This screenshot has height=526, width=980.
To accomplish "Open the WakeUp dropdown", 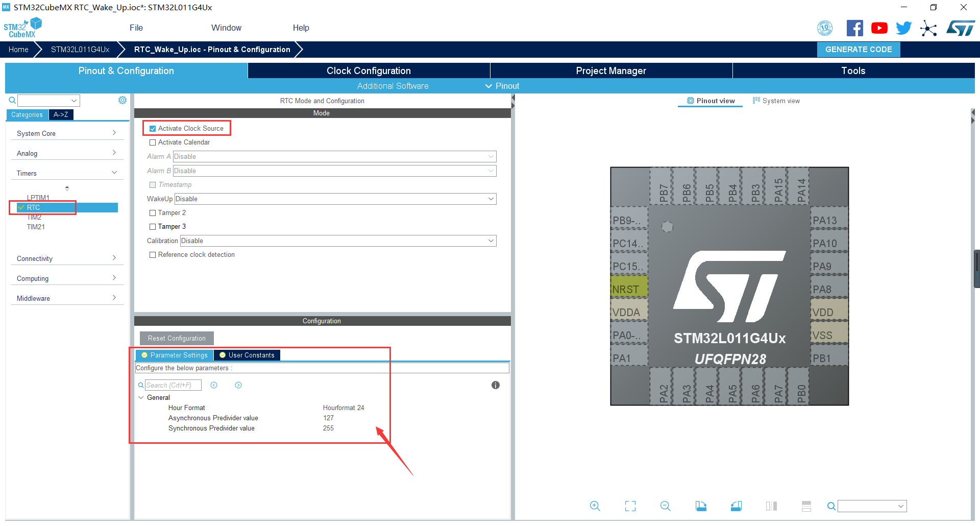I will point(490,199).
